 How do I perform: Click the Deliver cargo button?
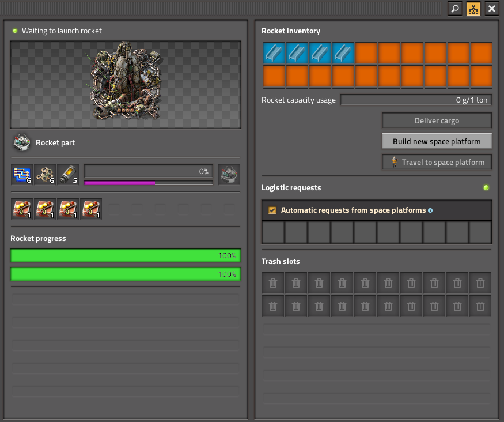(x=437, y=121)
